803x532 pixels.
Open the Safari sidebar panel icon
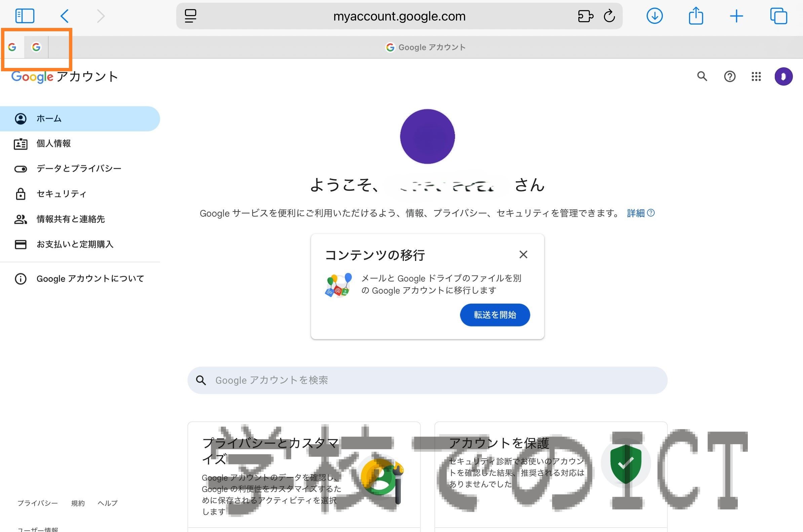point(25,16)
